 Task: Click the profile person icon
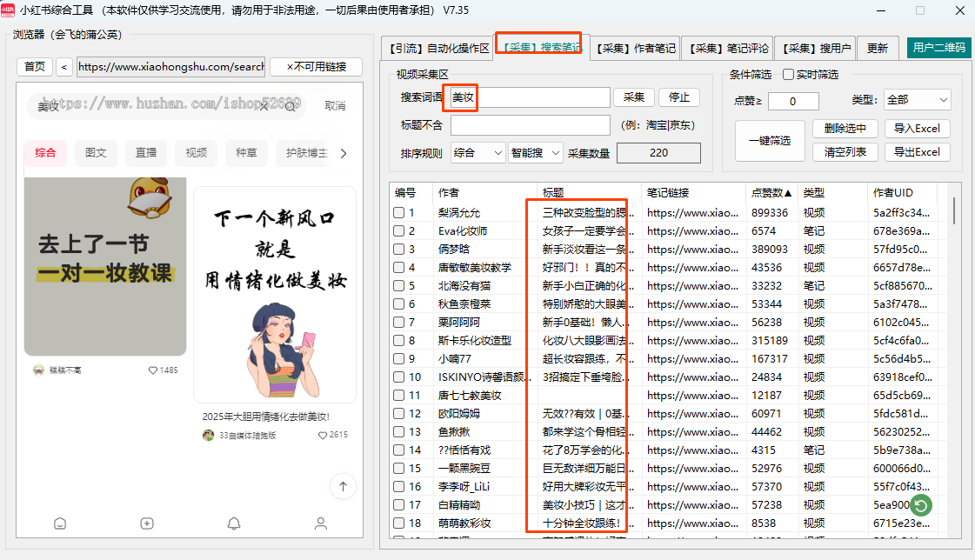pyautogui.click(x=320, y=523)
